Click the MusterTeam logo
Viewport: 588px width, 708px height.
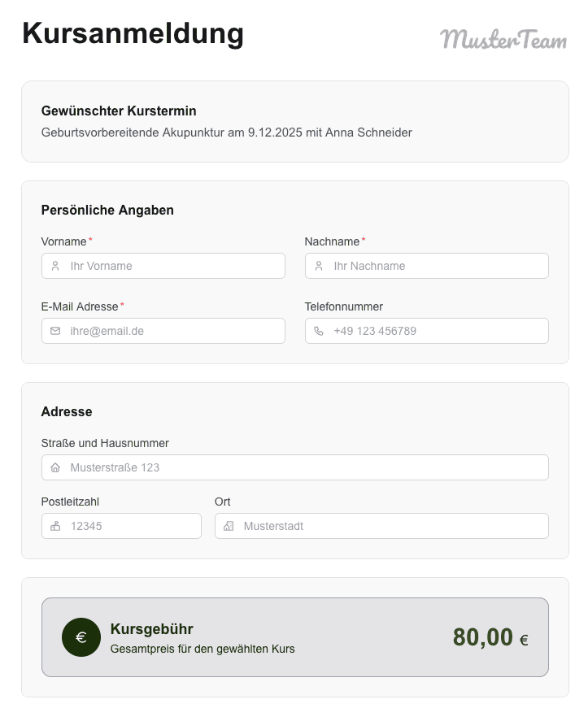pyautogui.click(x=504, y=39)
